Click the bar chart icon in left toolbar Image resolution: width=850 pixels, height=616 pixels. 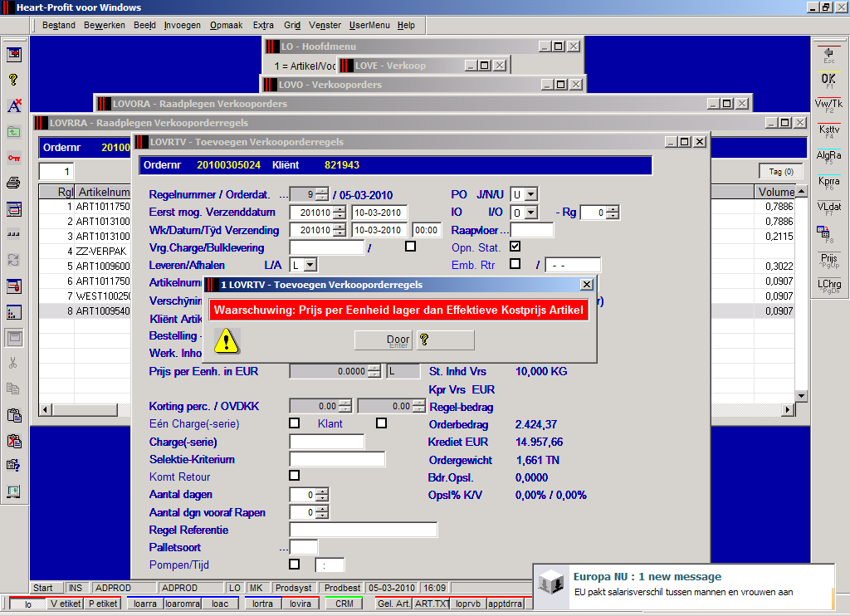pos(13,312)
